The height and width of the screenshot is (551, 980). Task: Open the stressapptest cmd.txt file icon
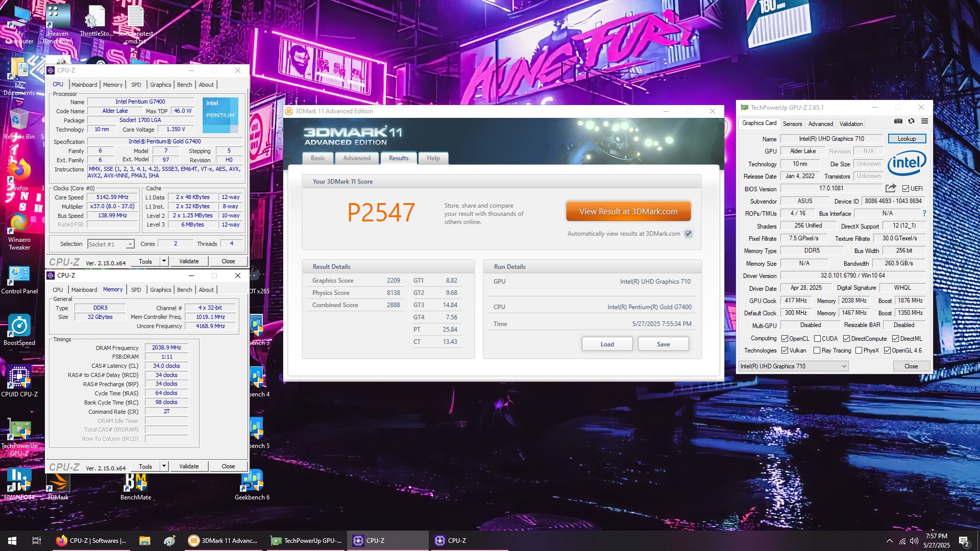pos(136,24)
